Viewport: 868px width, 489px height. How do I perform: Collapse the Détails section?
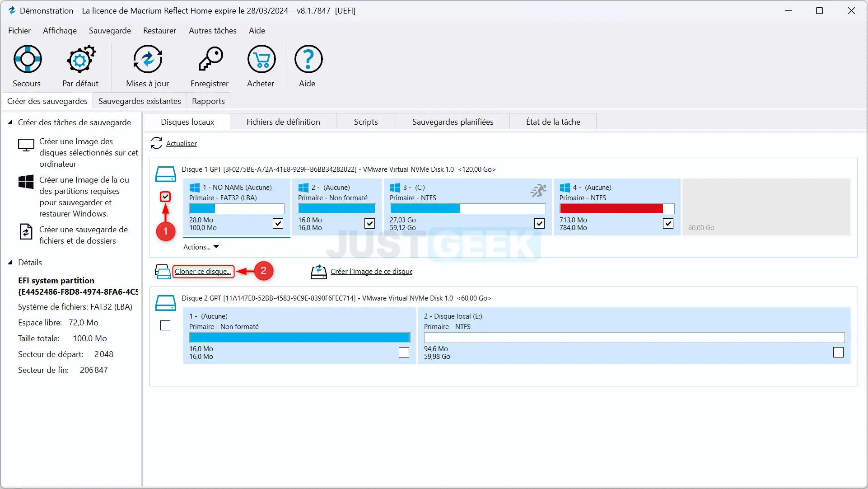[x=10, y=262]
